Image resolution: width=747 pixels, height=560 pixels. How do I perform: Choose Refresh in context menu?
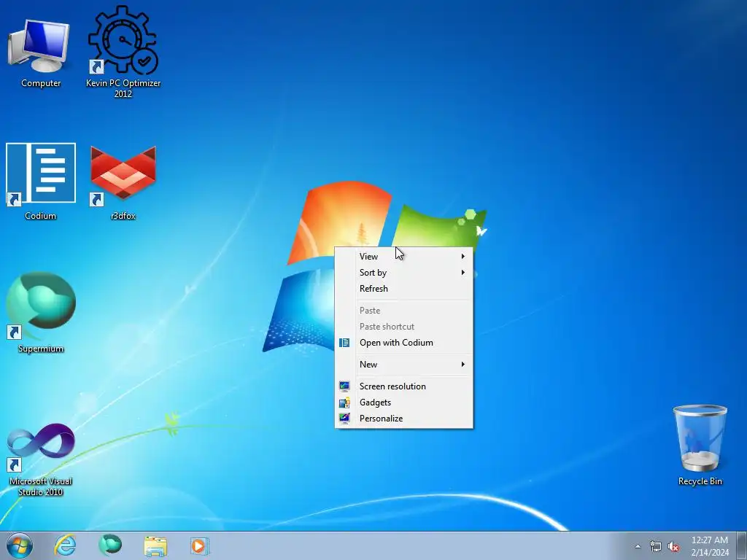coord(404,289)
